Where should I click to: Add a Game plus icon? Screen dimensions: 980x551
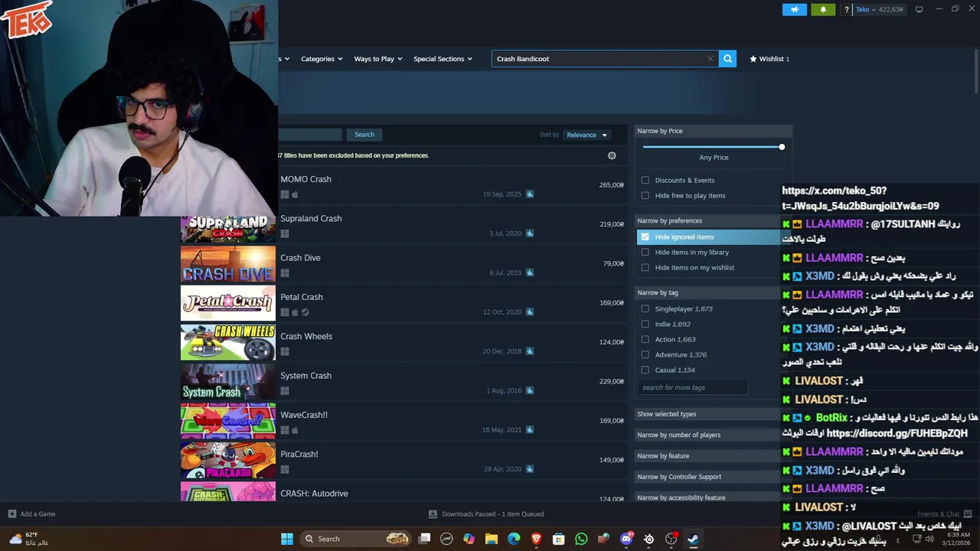(x=11, y=514)
